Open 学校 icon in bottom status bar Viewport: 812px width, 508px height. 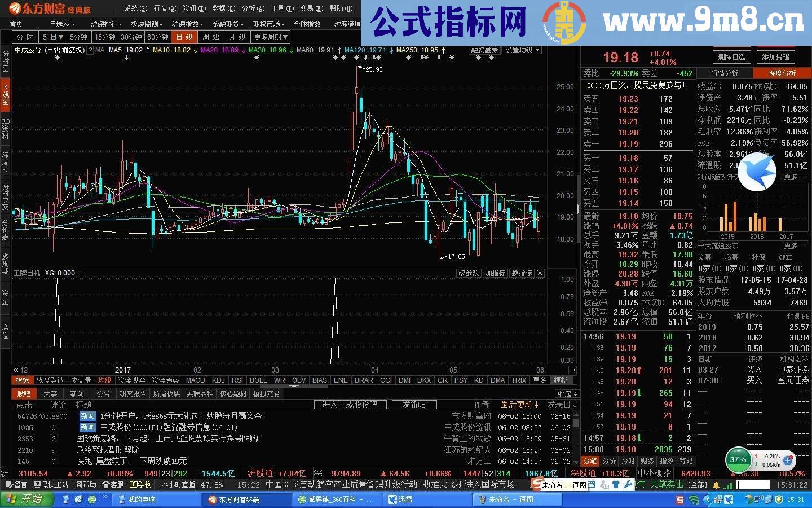pos(140,485)
